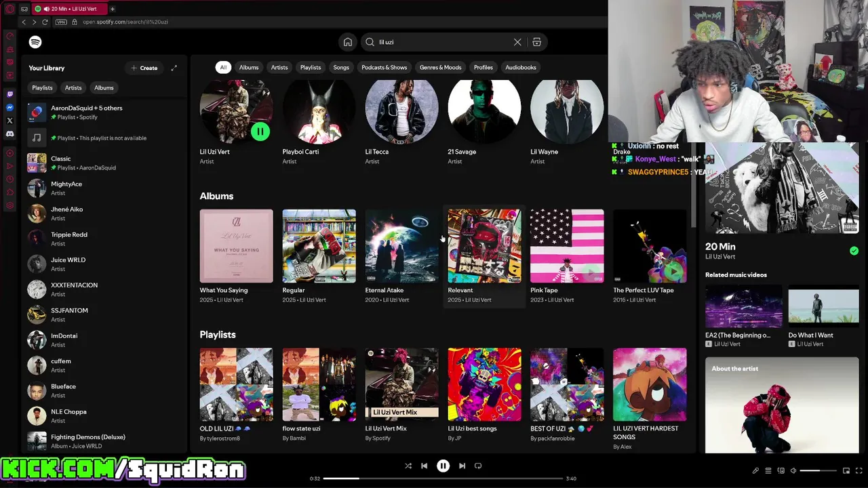Click the Spotify search input field
The image size is (868, 488).
pyautogui.click(x=444, y=42)
